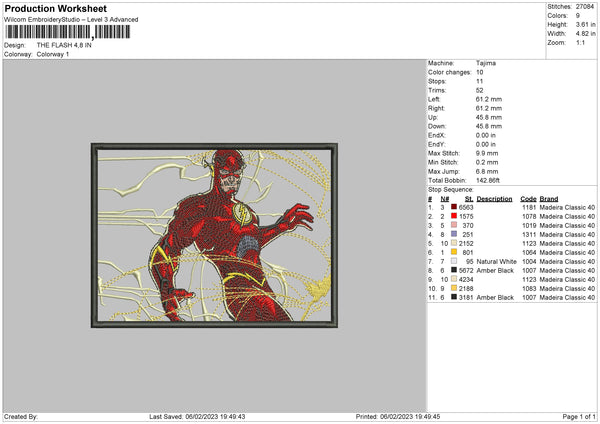Click the dark red swatch for 6563 stitches
This screenshot has width=600, height=424.
pyautogui.click(x=454, y=207)
